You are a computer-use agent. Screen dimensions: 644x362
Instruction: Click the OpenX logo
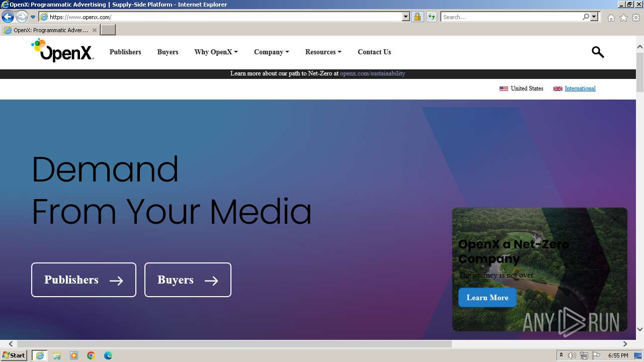pyautogui.click(x=62, y=51)
